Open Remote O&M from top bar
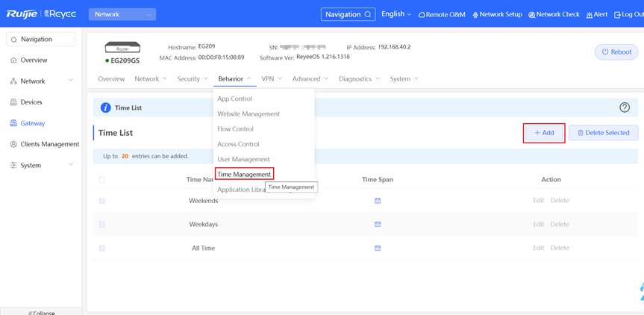Viewport: 644px width, 315px height. tap(442, 14)
